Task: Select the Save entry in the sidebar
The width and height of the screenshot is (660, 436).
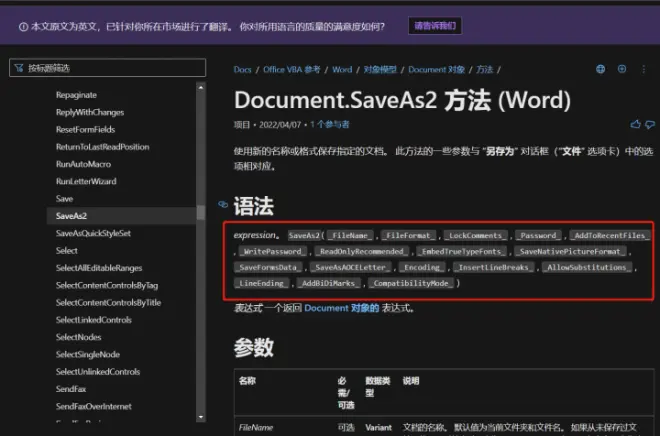Action: (64, 199)
